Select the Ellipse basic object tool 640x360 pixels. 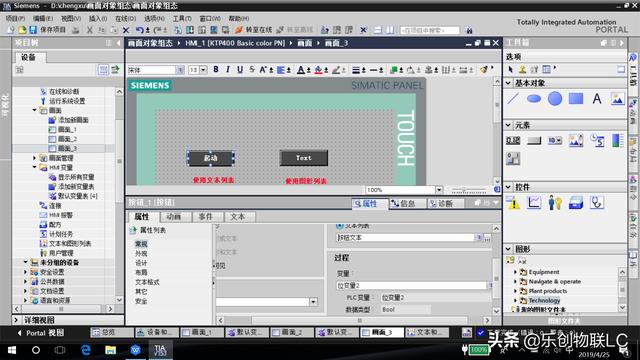coord(533,98)
